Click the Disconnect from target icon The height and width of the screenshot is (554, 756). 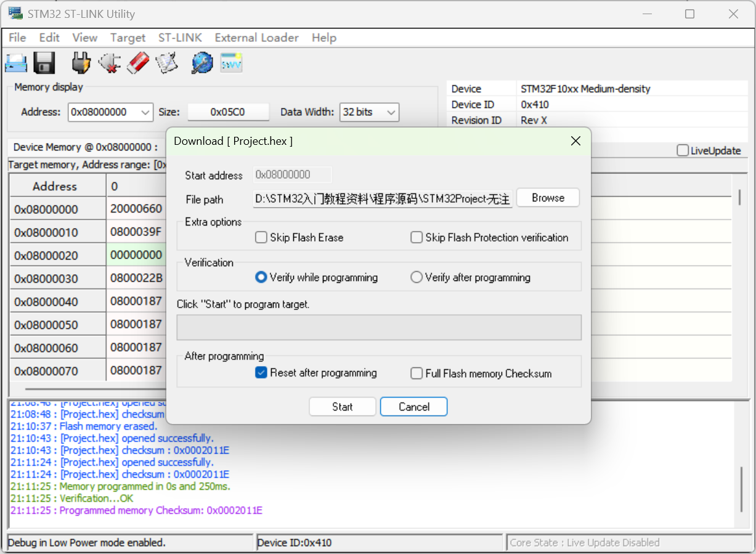110,63
